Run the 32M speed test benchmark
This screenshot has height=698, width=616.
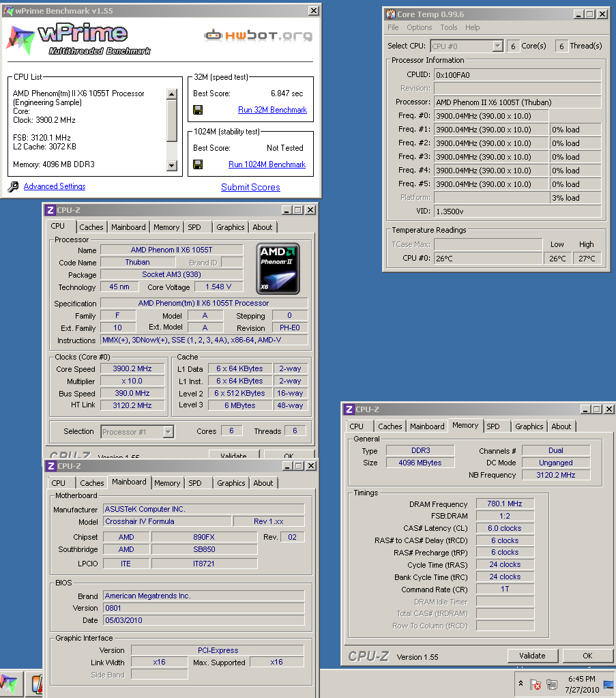click(272, 110)
